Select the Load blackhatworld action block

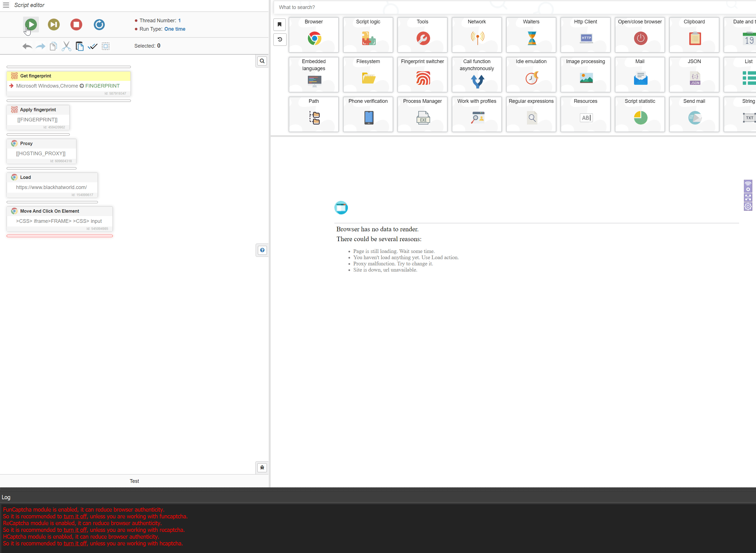pos(52,185)
